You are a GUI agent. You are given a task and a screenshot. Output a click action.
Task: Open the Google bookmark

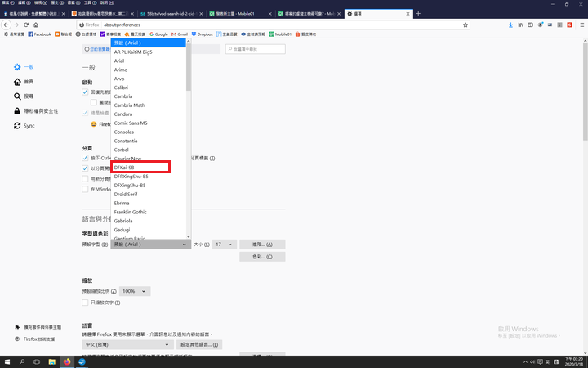[158, 34]
